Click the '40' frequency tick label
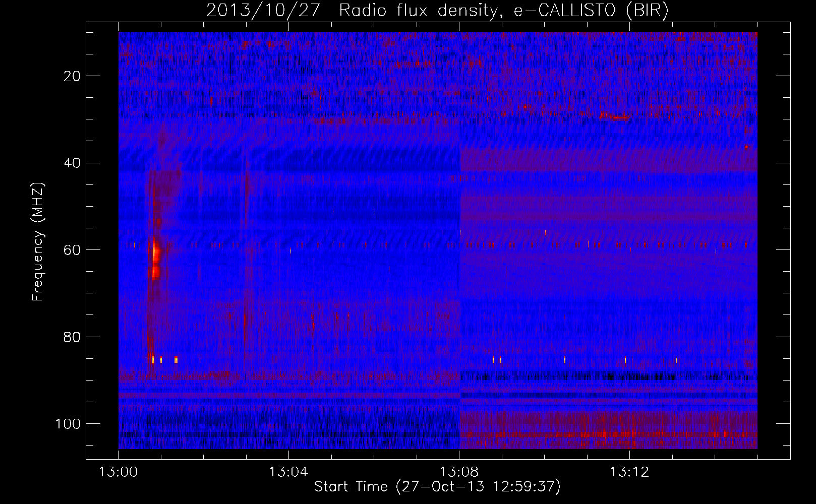The image size is (816, 504). [x=73, y=163]
